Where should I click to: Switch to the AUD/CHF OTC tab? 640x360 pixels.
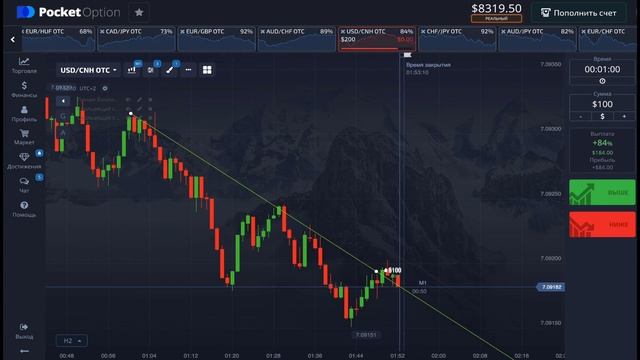point(297,39)
